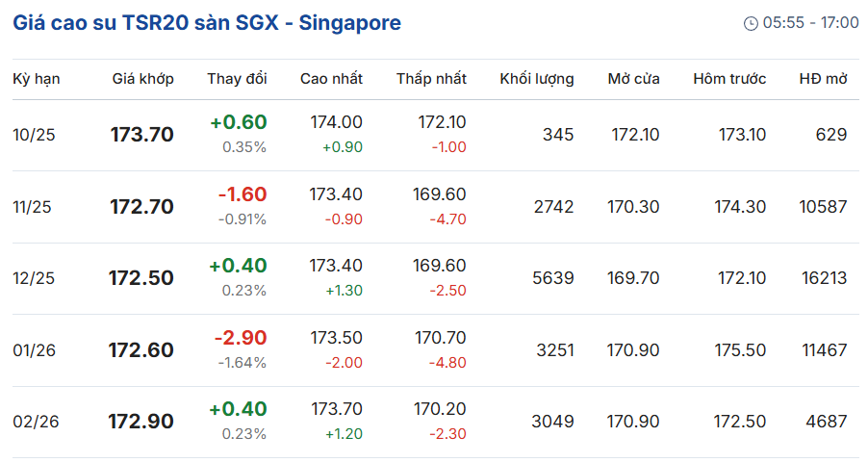Click the 05:55 - 17:00 trading time text

pos(810,23)
